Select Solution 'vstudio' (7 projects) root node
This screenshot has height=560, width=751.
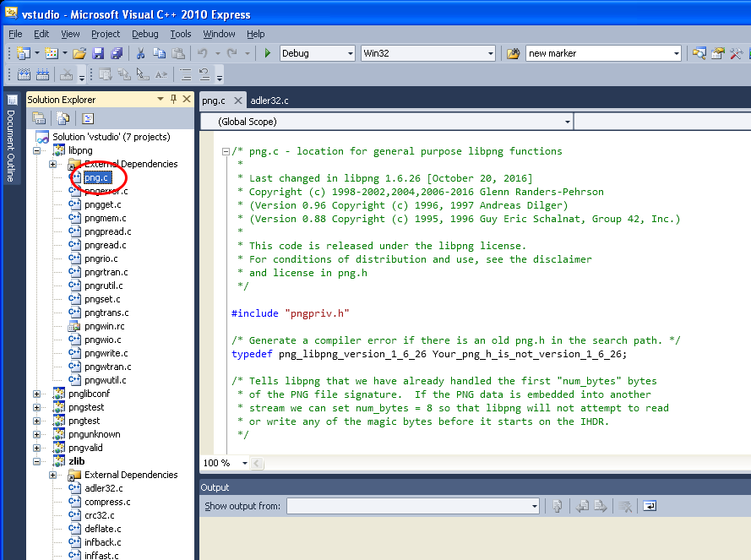point(112,137)
